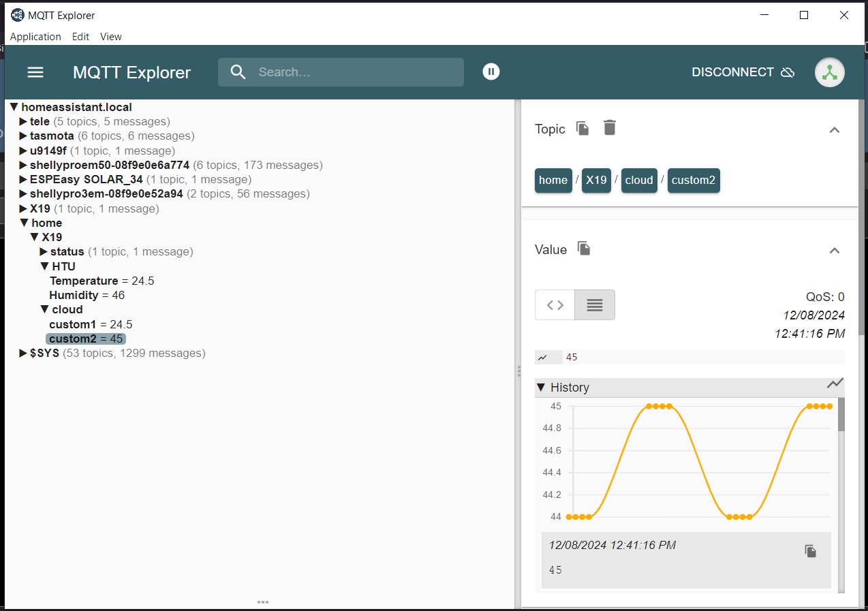Select the custom1 = 24.5 topic
Viewport: 868px width, 611px height.
(x=91, y=324)
